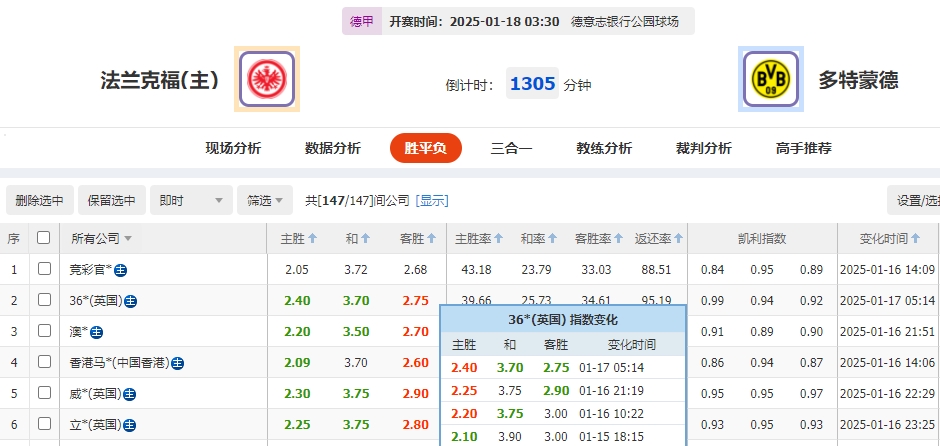Click the Borussia Dortmund team logo
This screenshot has height=446, width=940.
[x=771, y=79]
